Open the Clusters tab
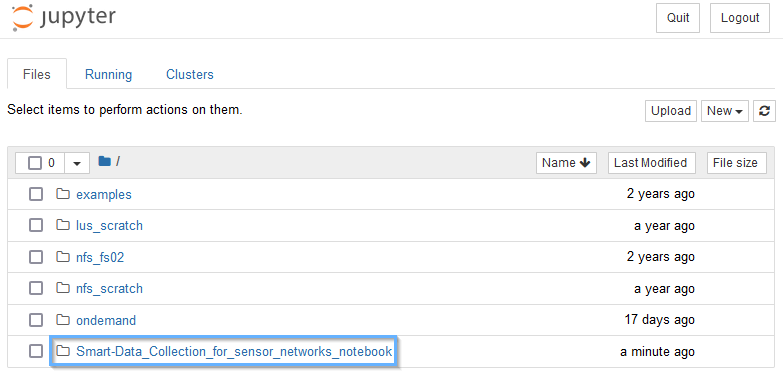This screenshot has width=783, height=375. tap(190, 74)
